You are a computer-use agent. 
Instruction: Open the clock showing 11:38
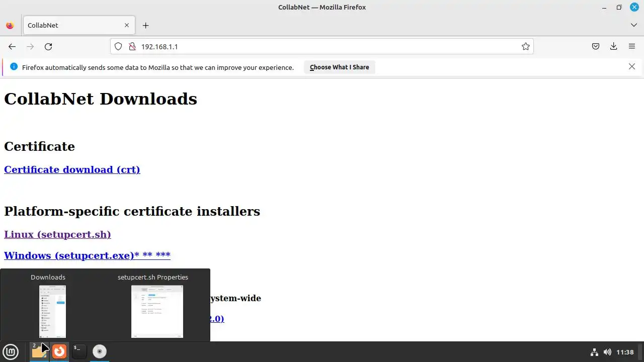click(x=625, y=352)
